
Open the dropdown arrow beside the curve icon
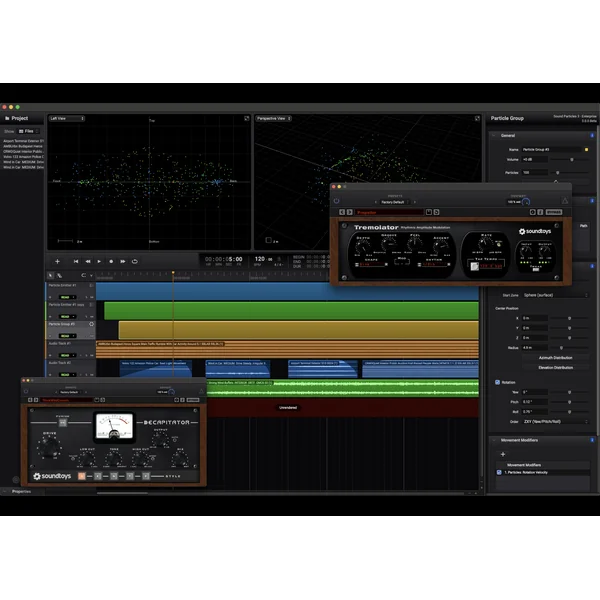tap(91, 276)
